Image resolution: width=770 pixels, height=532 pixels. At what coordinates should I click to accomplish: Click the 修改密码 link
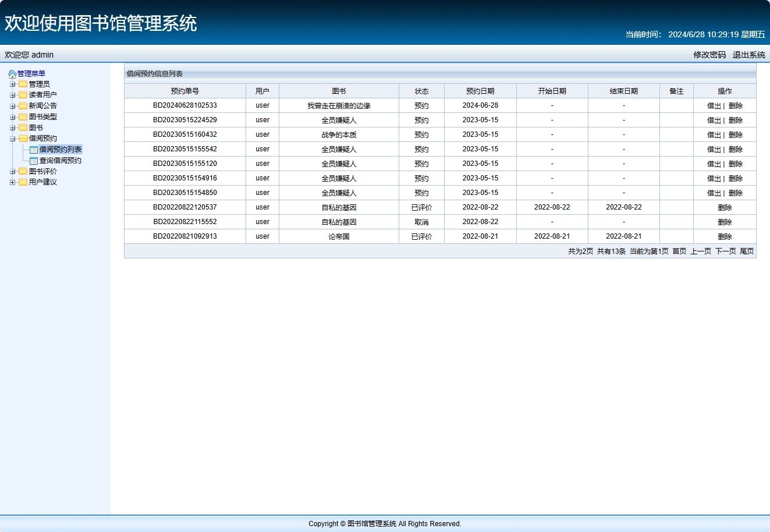coord(709,55)
